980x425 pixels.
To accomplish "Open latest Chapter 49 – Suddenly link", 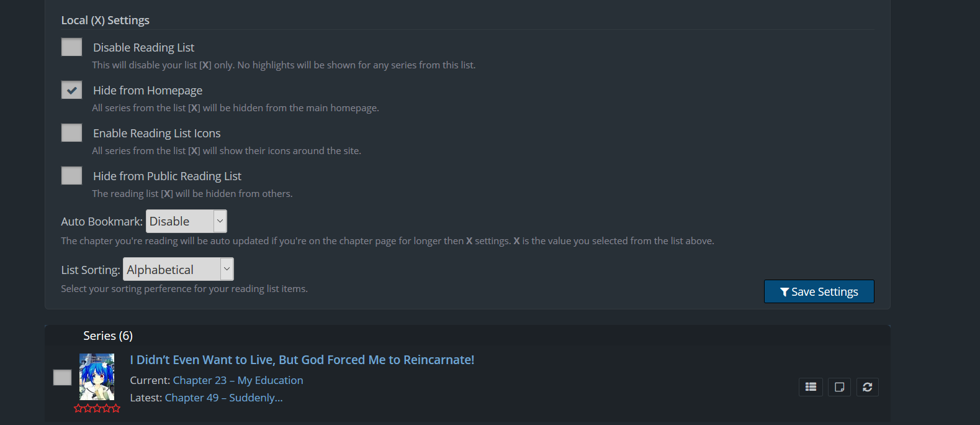I will coord(223,398).
